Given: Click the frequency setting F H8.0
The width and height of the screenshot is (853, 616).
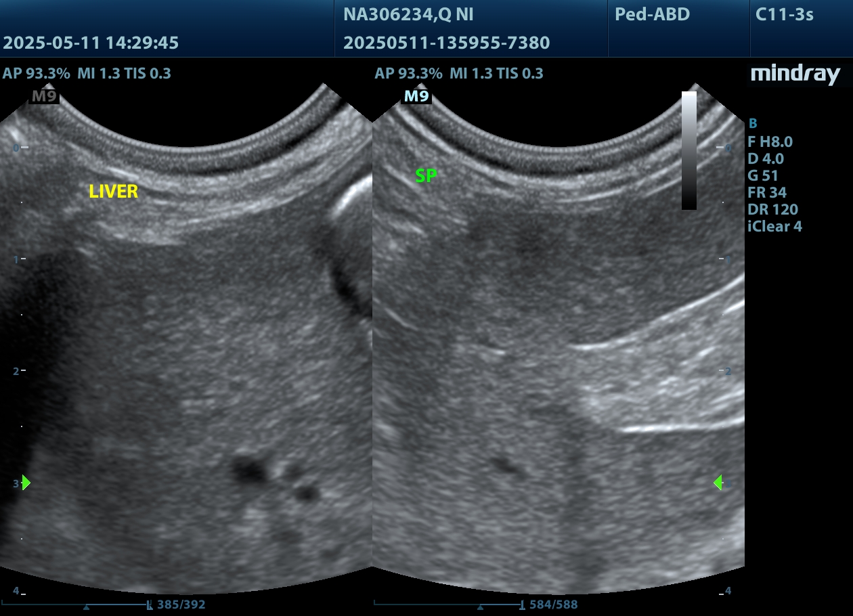Looking at the screenshot, I should tap(770, 141).
